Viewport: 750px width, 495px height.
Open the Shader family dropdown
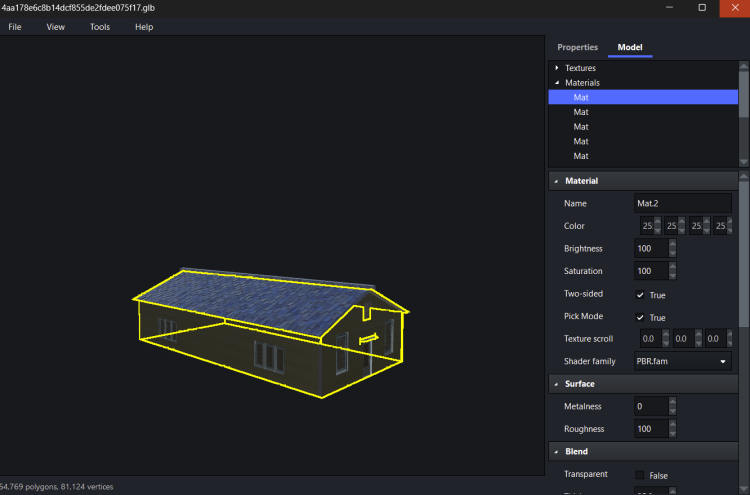pos(683,361)
